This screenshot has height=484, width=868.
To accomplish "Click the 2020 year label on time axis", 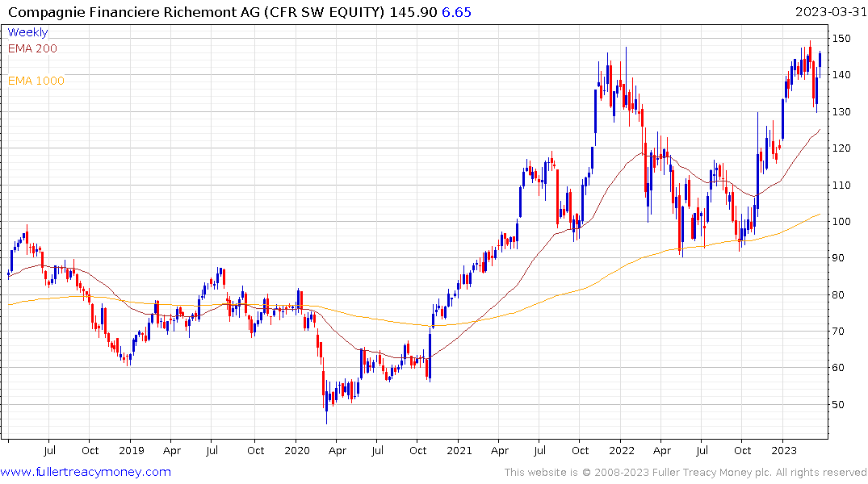I will pyautogui.click(x=296, y=450).
